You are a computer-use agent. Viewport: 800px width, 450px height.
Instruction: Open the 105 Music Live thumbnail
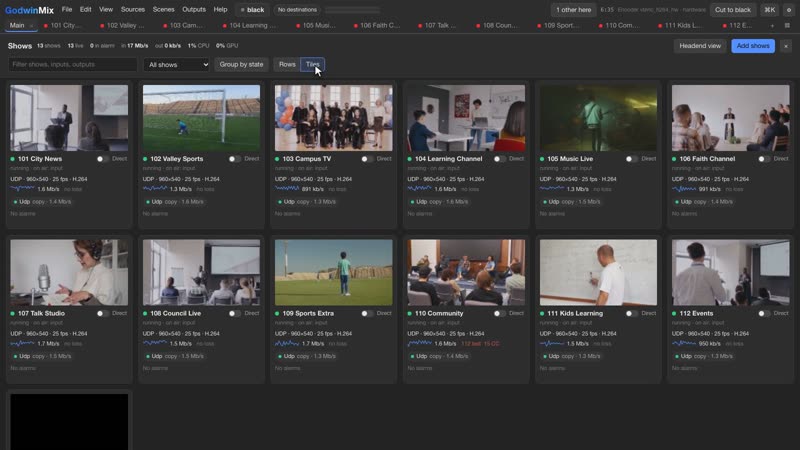(x=598, y=118)
